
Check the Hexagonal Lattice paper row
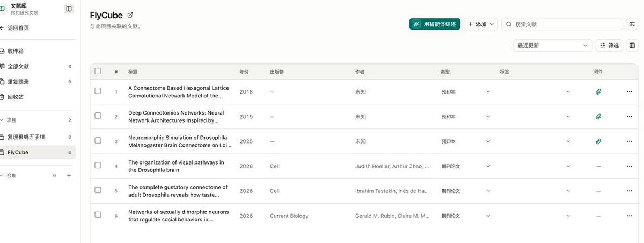point(98,91)
